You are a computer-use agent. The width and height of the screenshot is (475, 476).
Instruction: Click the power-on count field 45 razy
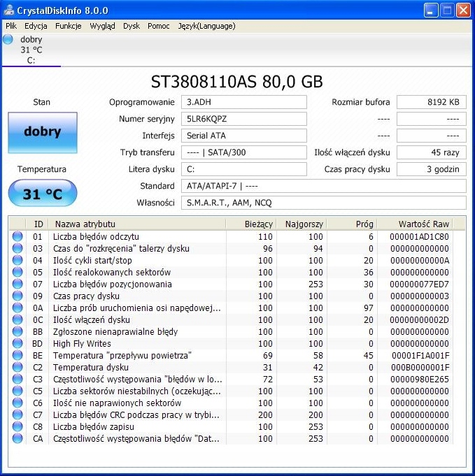[431, 152]
